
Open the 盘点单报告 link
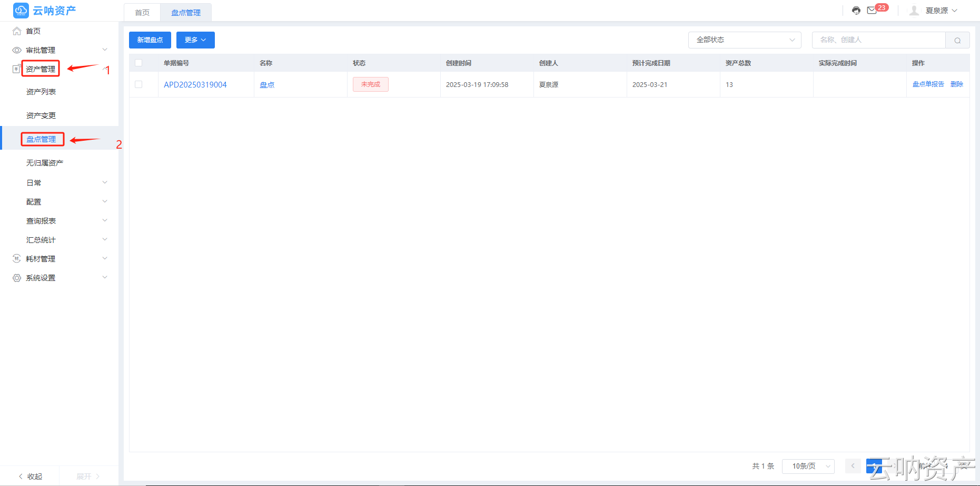click(928, 84)
